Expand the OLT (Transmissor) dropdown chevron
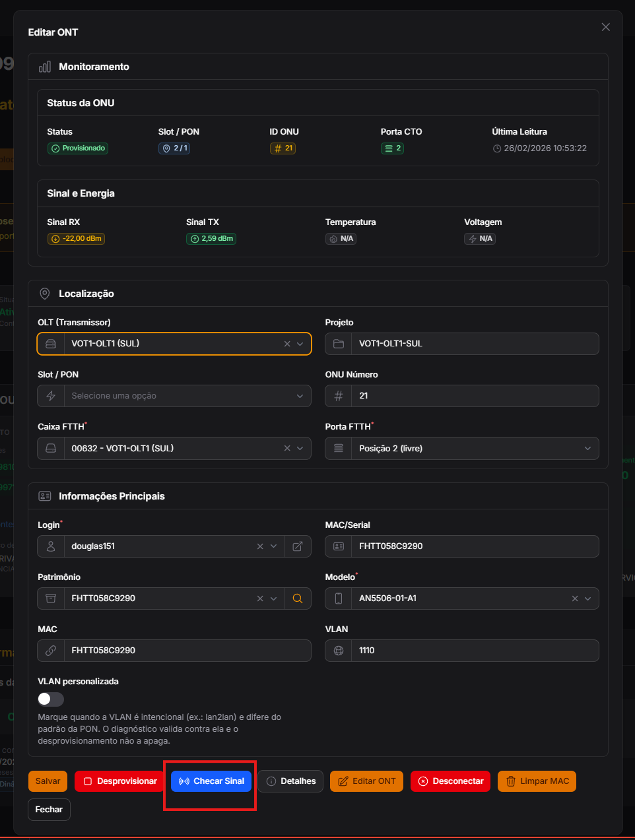Image resolution: width=635 pixels, height=840 pixels. 300,344
